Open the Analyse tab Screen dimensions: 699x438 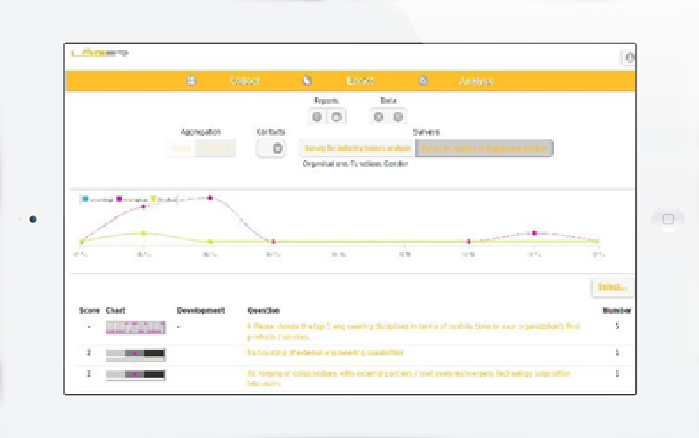coord(476,81)
